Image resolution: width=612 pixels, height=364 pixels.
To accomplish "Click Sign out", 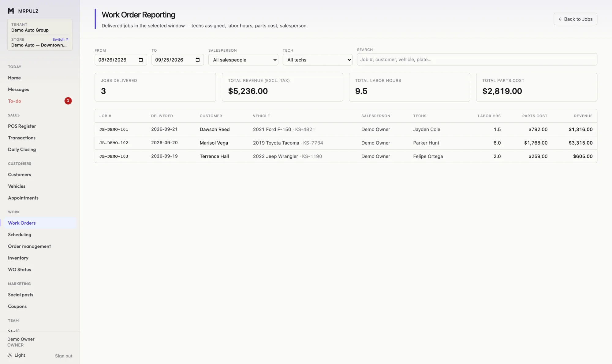I will 64,356.
